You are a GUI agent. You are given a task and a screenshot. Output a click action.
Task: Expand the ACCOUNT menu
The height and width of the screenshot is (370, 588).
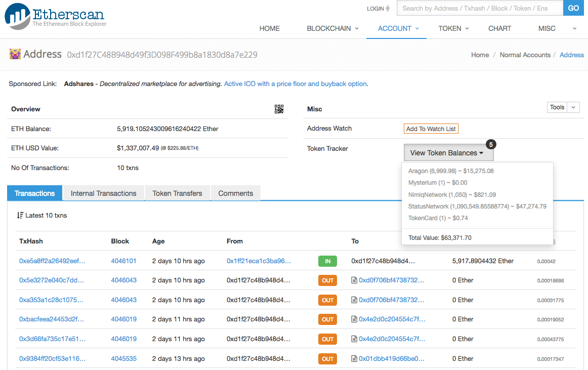click(x=398, y=28)
